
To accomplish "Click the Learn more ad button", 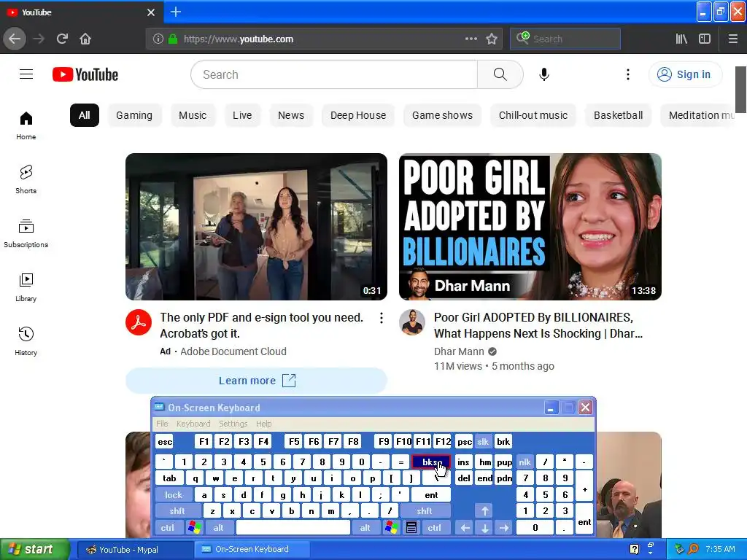I will click(256, 381).
